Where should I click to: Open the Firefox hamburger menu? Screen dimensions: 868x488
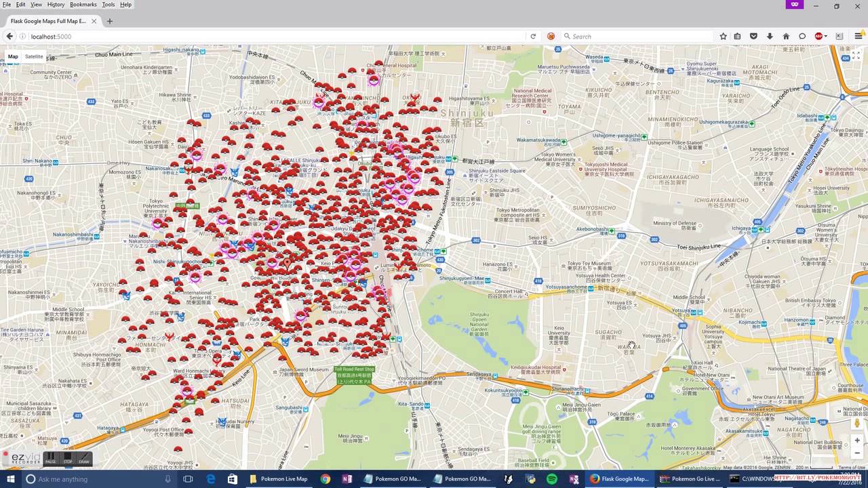[x=859, y=36]
